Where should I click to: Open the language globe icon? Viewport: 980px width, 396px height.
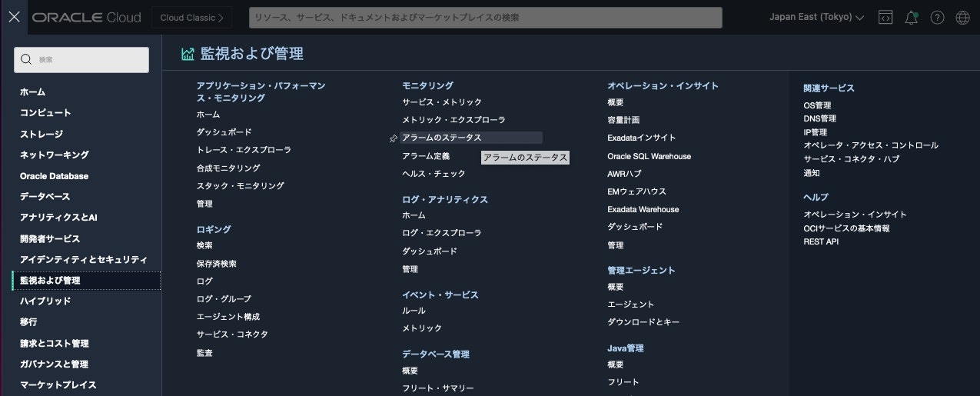(x=962, y=18)
